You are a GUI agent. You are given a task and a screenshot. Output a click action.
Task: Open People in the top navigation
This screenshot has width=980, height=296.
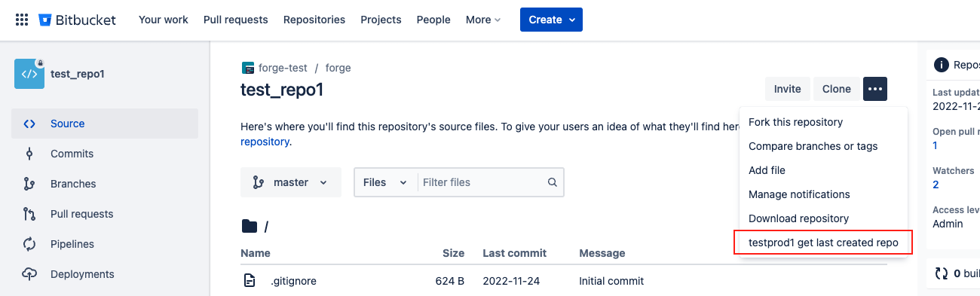433,20
